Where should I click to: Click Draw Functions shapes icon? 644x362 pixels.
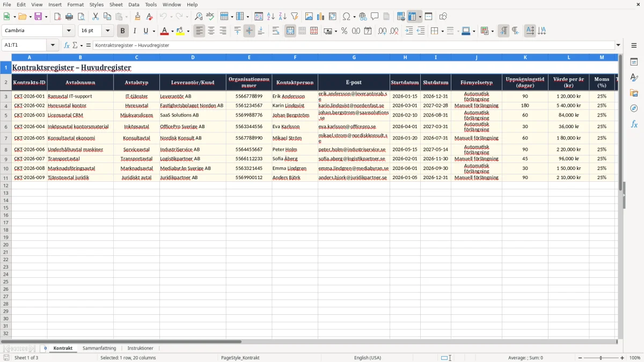click(x=443, y=17)
